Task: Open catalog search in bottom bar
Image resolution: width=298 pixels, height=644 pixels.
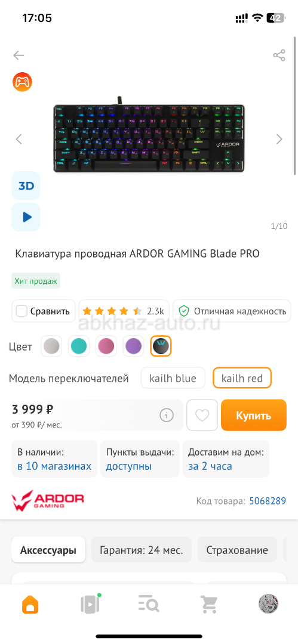Action: coord(149,603)
